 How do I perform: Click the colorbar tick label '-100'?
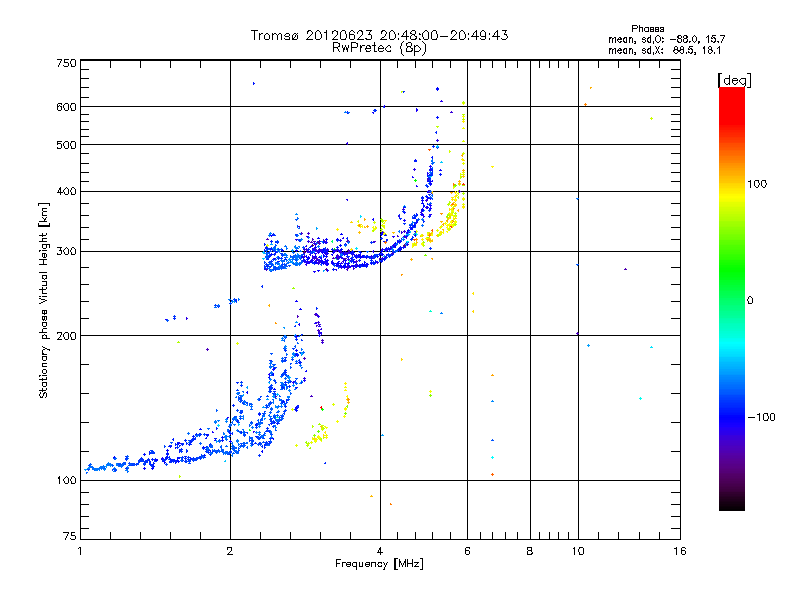pos(761,417)
